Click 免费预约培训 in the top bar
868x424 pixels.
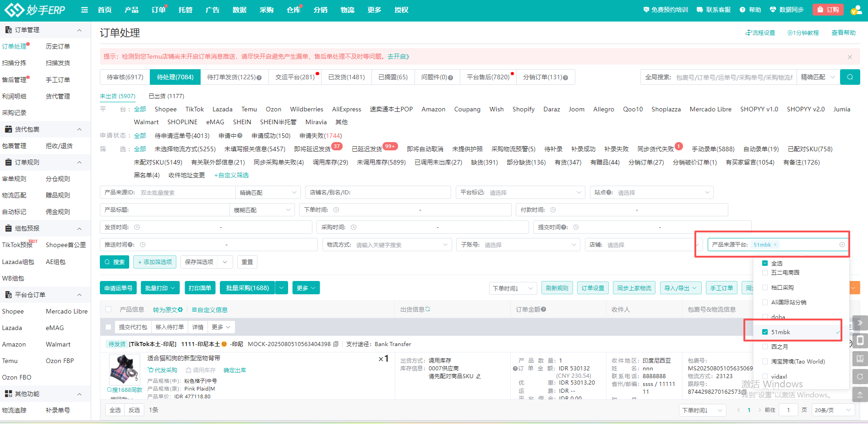tap(666, 10)
